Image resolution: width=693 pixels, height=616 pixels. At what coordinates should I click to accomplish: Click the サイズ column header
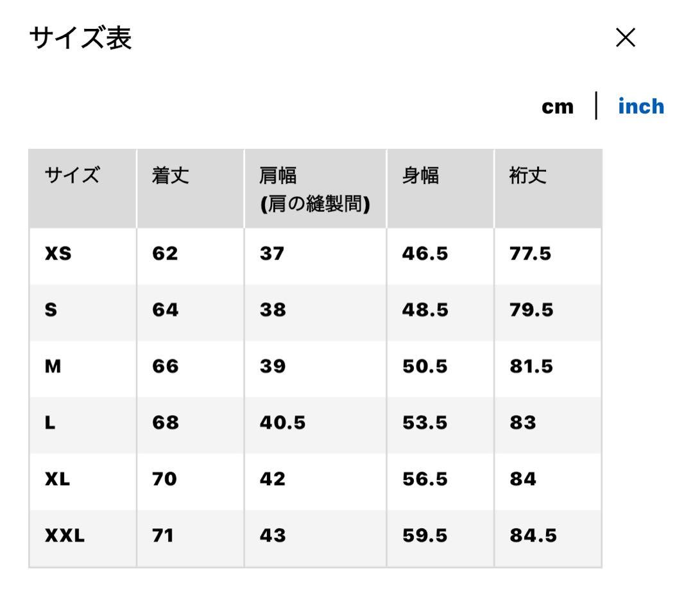(x=72, y=176)
